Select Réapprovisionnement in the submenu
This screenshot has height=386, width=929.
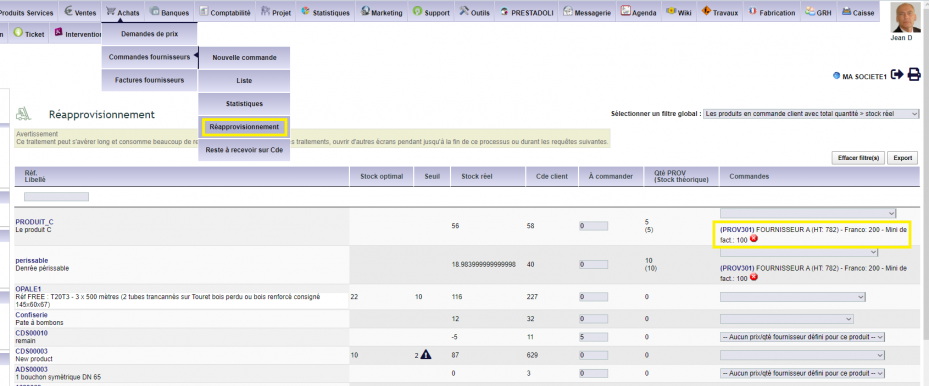point(244,127)
